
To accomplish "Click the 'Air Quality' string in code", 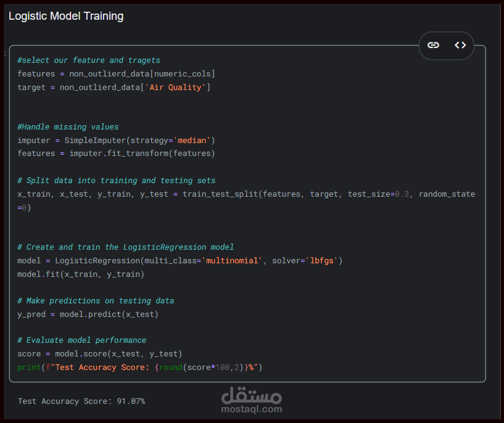I will click(x=175, y=88).
